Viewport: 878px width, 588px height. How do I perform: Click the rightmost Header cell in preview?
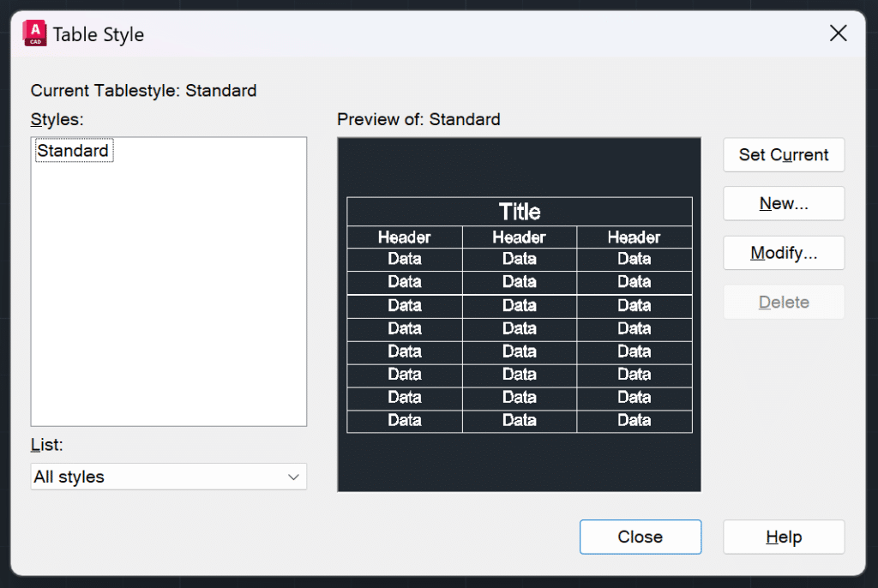click(634, 237)
